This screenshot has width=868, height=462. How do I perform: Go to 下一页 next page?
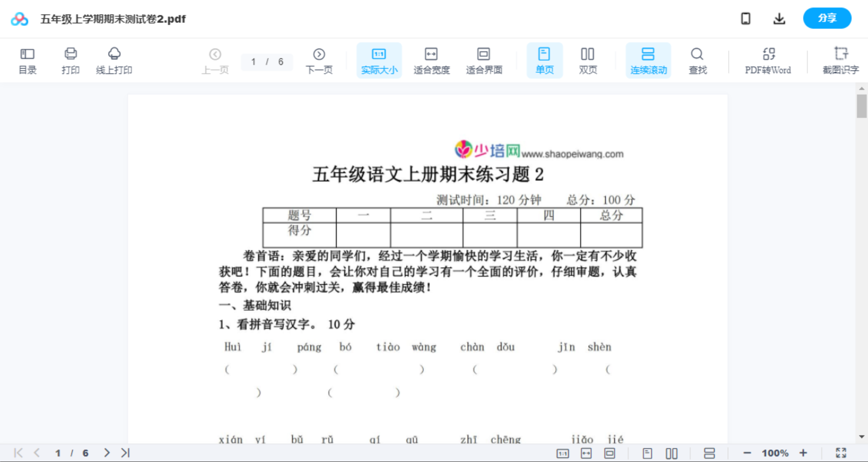pyautogui.click(x=319, y=60)
